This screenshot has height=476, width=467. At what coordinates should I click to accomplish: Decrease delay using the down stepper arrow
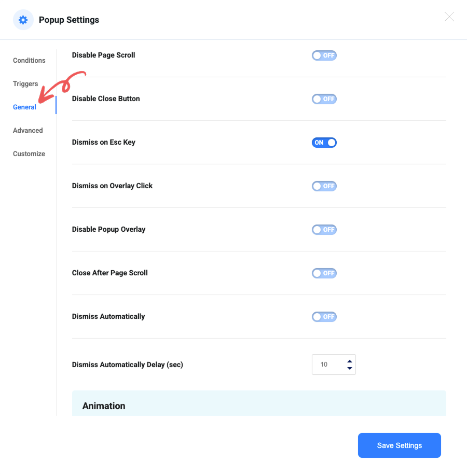[349, 368]
